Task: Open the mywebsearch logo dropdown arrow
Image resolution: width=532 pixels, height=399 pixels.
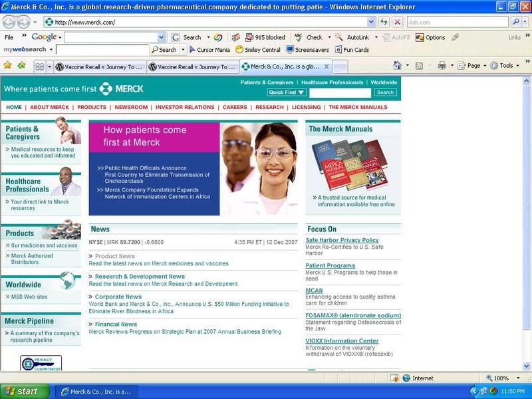Action: pos(51,49)
